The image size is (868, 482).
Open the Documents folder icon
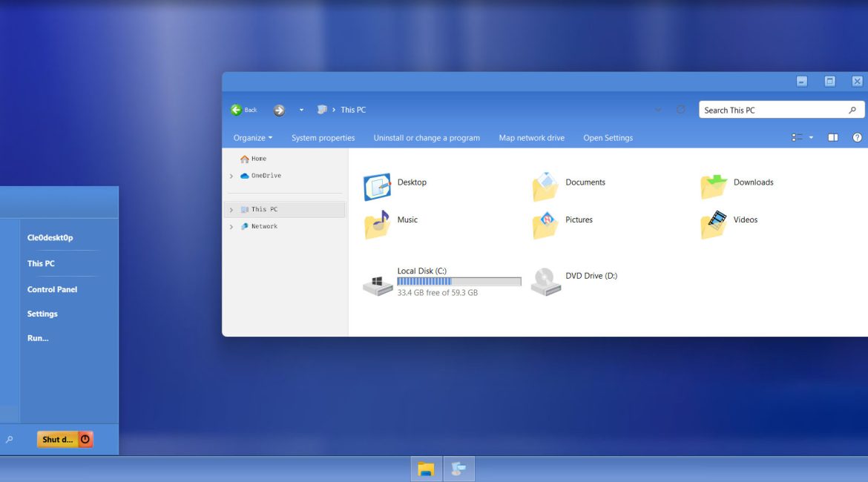point(545,187)
